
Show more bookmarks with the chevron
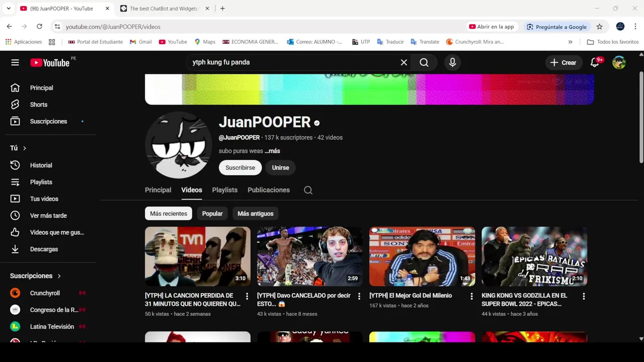coord(570,42)
